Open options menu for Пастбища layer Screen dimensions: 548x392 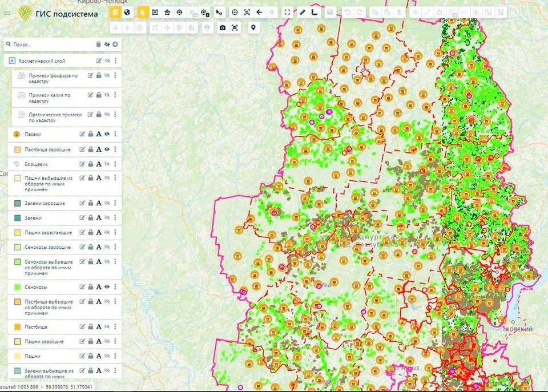tap(115, 327)
